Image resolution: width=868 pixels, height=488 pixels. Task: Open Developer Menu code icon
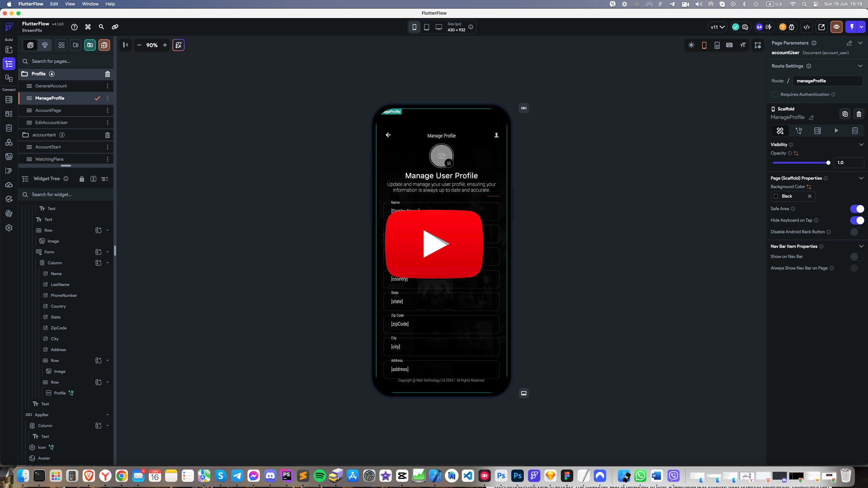point(807,27)
